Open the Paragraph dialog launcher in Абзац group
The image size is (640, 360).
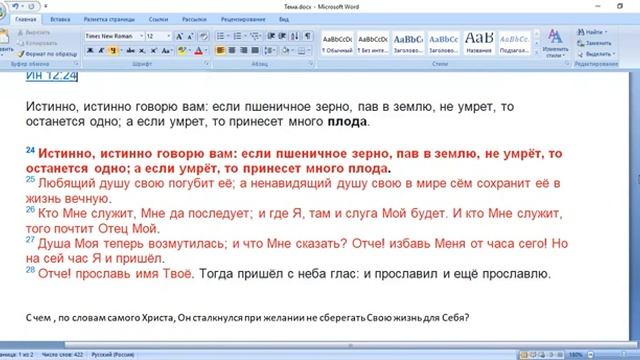point(311,64)
